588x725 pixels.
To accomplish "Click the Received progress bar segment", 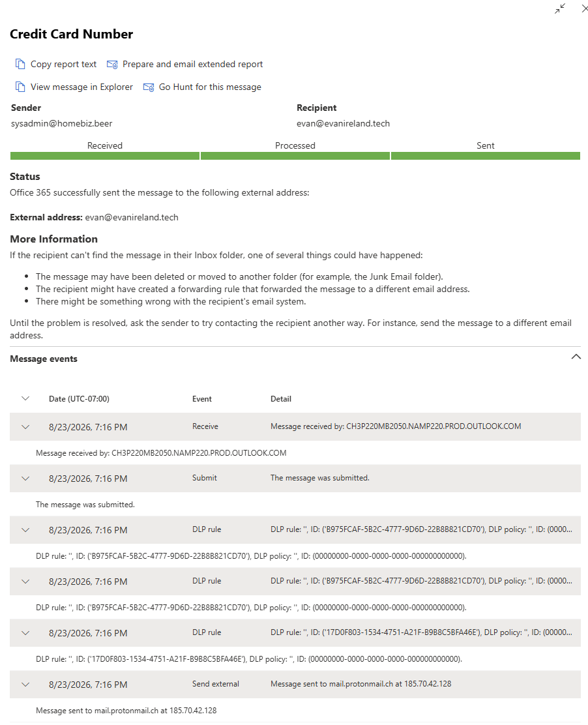I will tap(105, 156).
